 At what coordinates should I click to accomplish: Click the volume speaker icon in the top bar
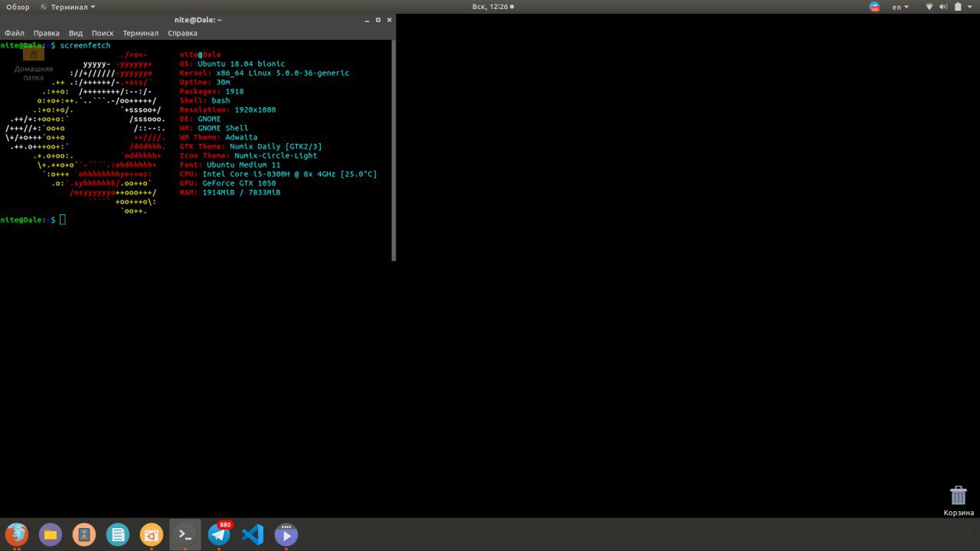(943, 7)
